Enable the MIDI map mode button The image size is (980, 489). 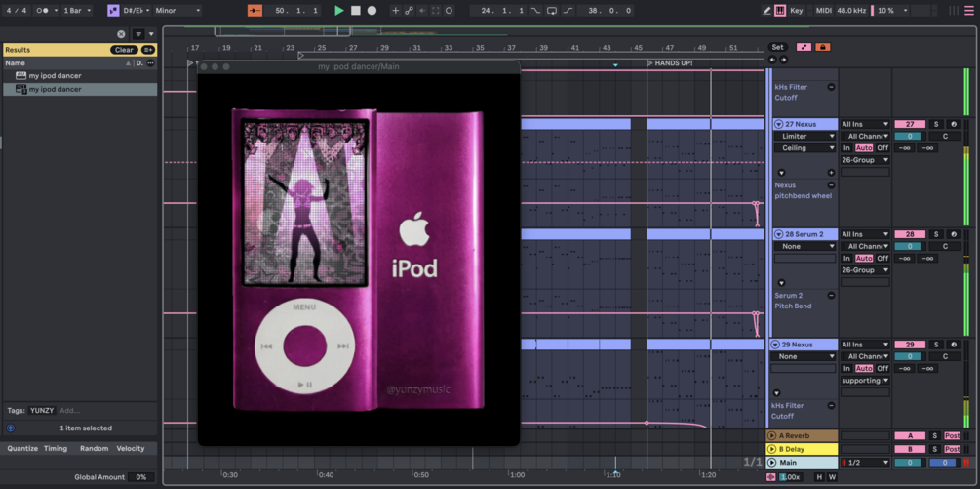824,11
